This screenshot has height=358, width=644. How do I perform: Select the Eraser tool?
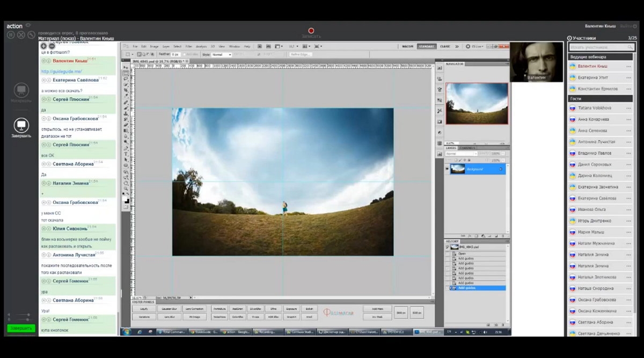pyautogui.click(x=126, y=125)
